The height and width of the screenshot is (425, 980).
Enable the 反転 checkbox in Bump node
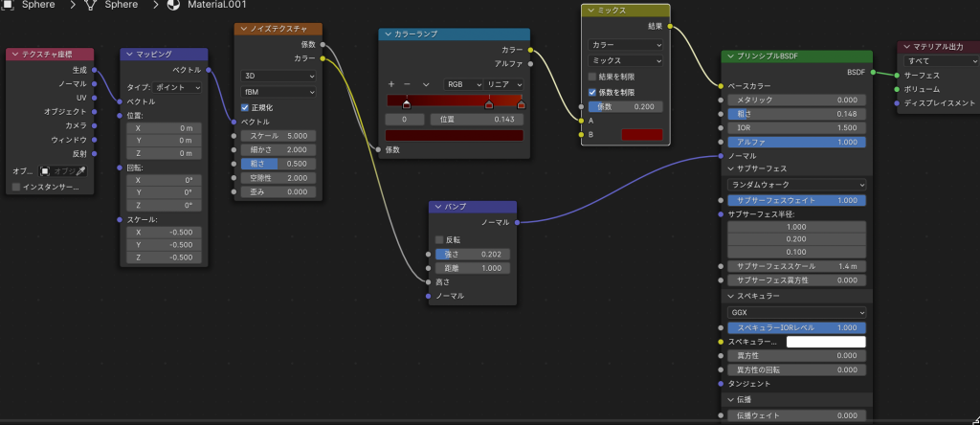439,239
